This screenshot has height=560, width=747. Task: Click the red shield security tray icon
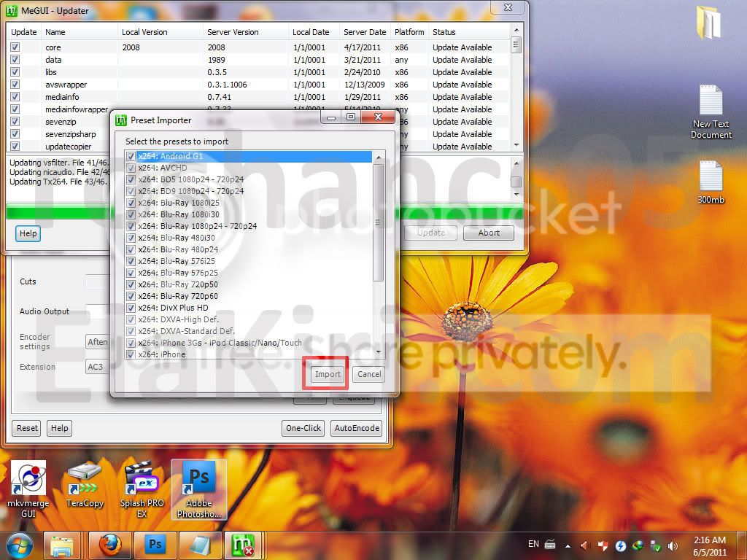tap(603, 545)
